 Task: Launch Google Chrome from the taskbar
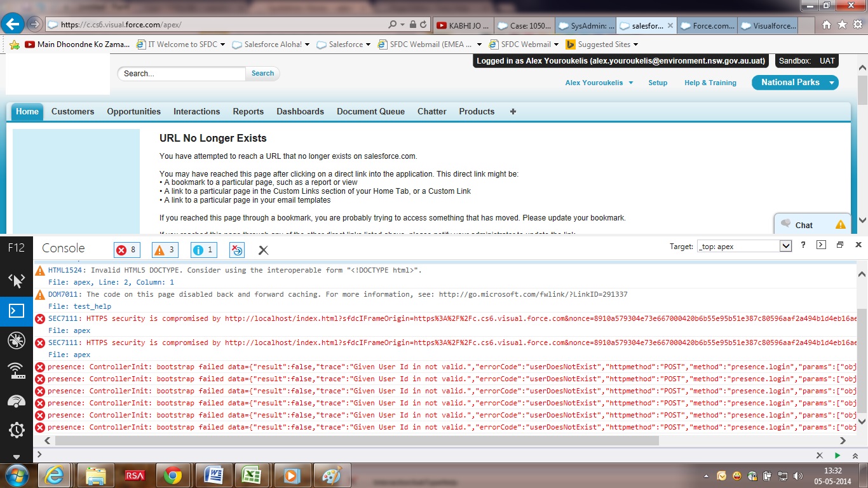(172, 475)
